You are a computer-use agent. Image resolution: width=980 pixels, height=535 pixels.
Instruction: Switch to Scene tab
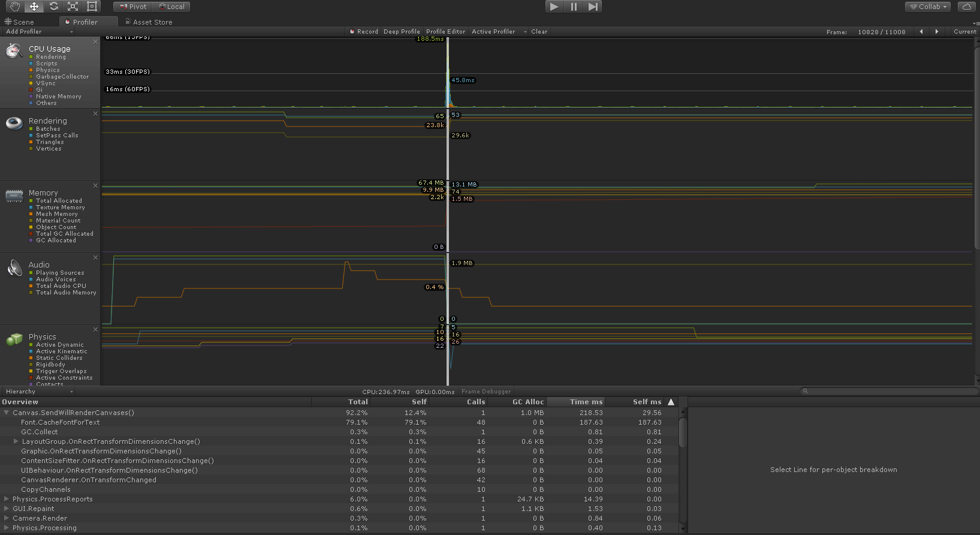tap(19, 22)
